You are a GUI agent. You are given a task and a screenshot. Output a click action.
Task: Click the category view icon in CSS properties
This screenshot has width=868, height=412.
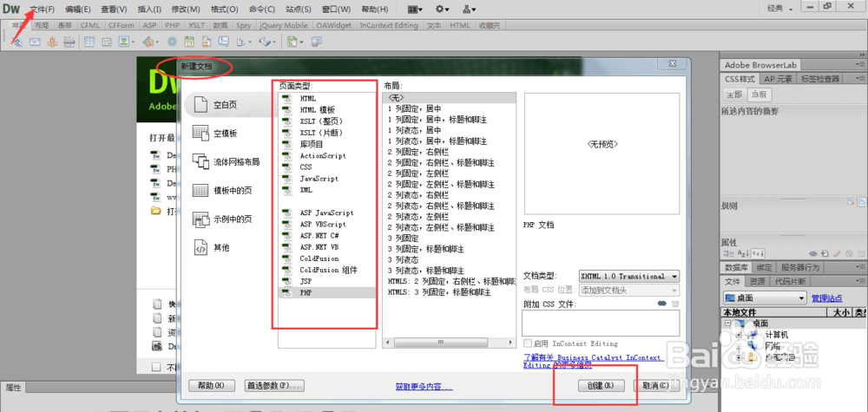728,253
